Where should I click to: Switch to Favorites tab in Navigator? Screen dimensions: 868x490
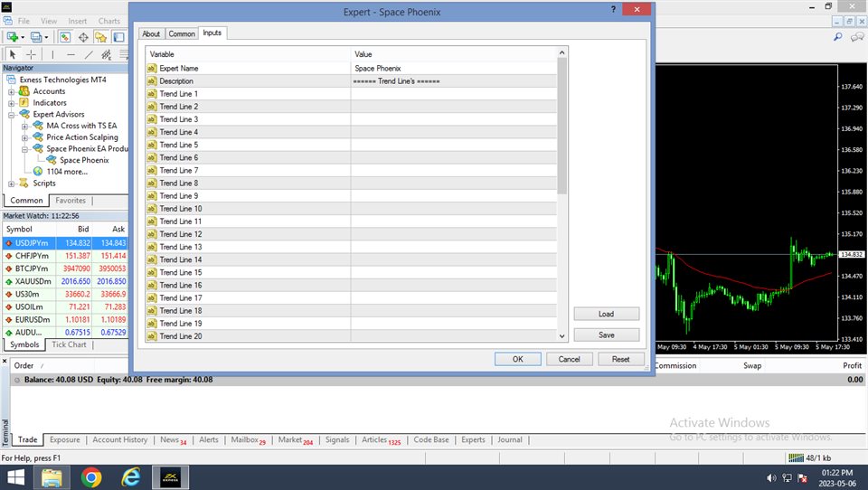[x=71, y=201]
